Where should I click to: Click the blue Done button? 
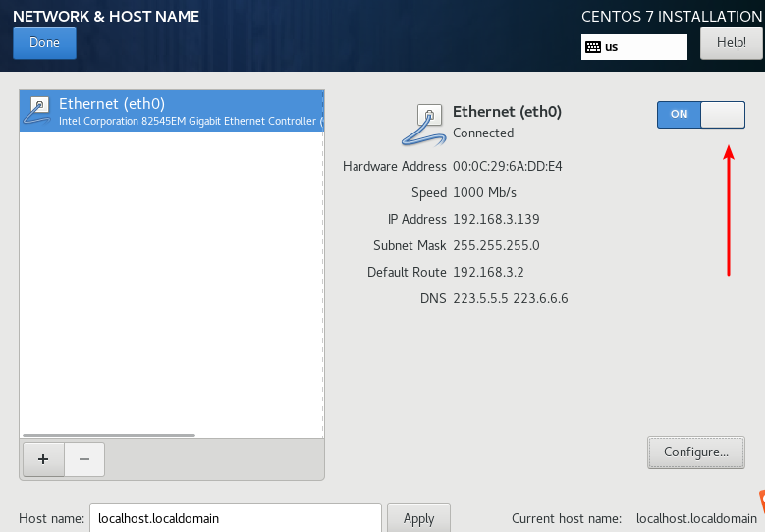[44, 43]
